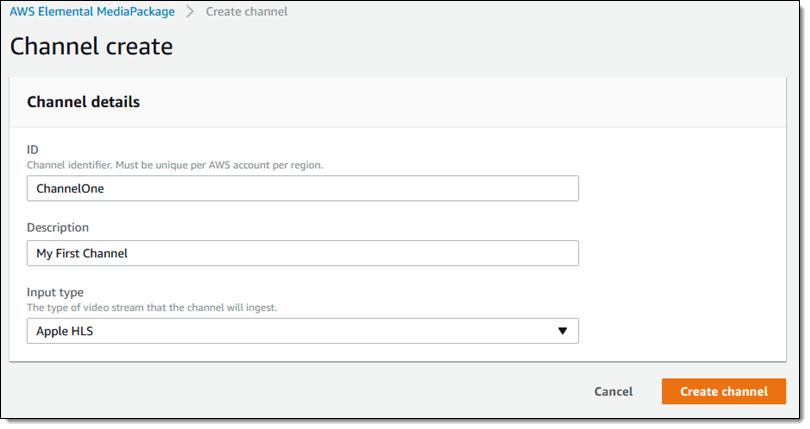Click the black dropdown arrow for Input type
Screen dimensions: 810x429
pyautogui.click(x=563, y=331)
